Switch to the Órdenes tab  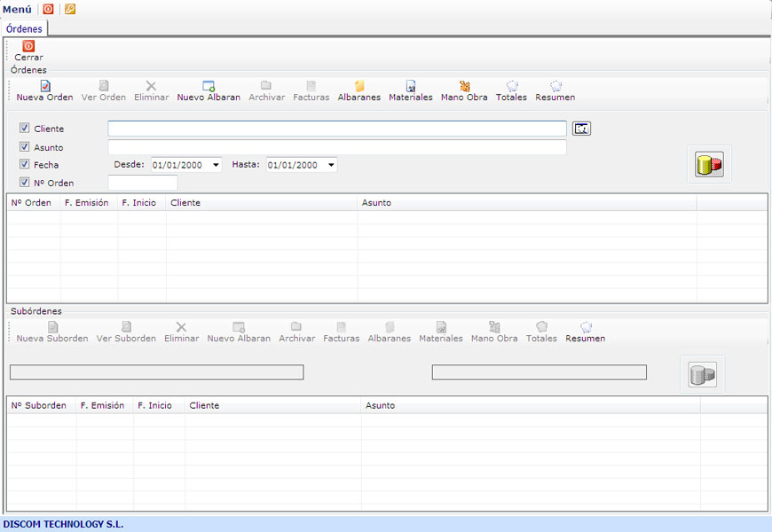(24, 28)
